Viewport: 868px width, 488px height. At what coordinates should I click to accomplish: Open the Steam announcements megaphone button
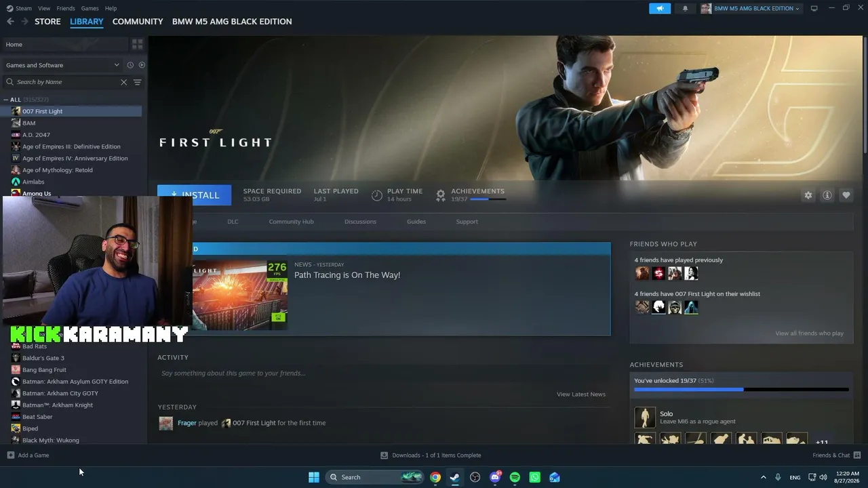(x=660, y=8)
